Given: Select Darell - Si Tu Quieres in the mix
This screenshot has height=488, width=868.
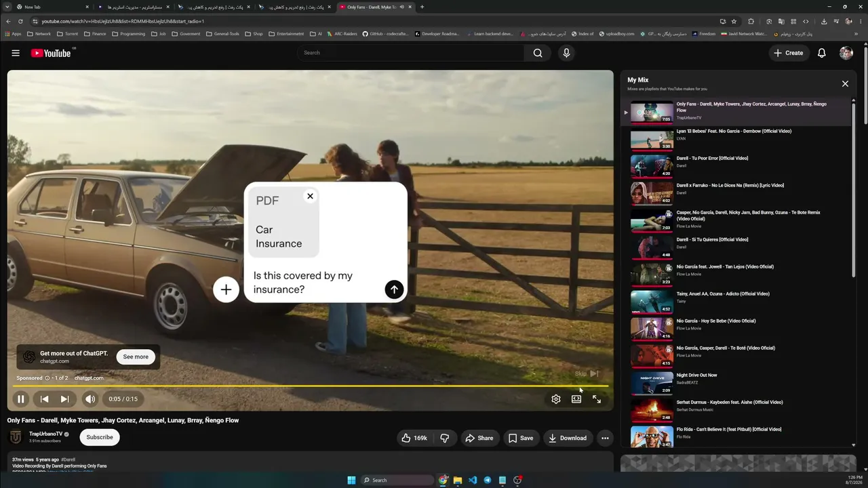Looking at the screenshot, I should coord(737,247).
